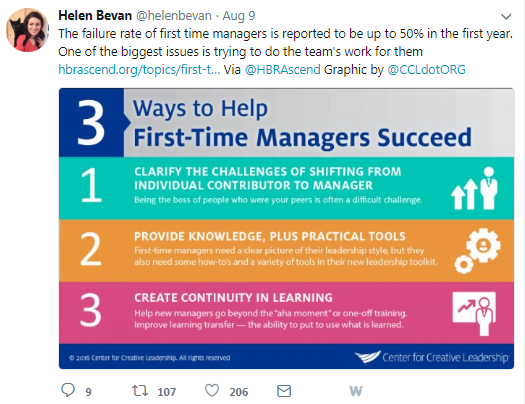Click the 206 likes count
This screenshot has height=404, width=525.
239,392
